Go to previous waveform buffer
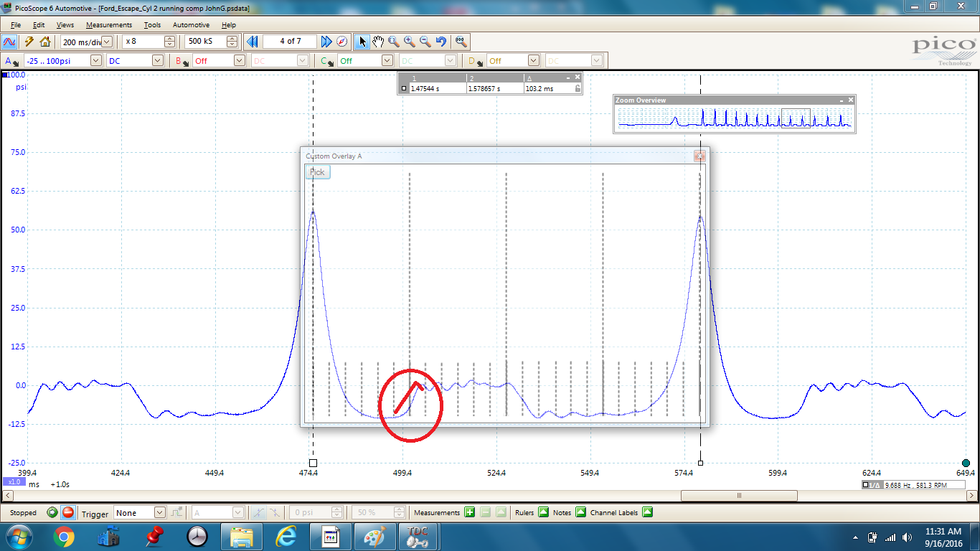This screenshot has height=551, width=980. pos(252,42)
